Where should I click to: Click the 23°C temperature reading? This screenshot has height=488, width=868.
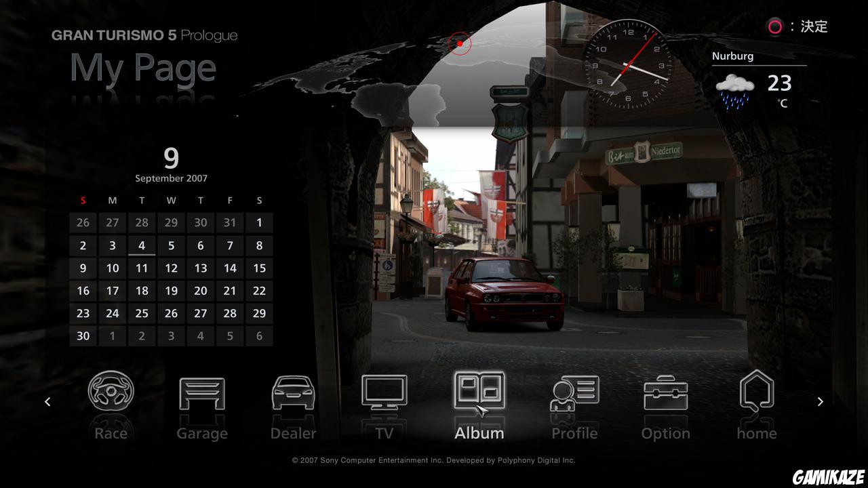[780, 84]
